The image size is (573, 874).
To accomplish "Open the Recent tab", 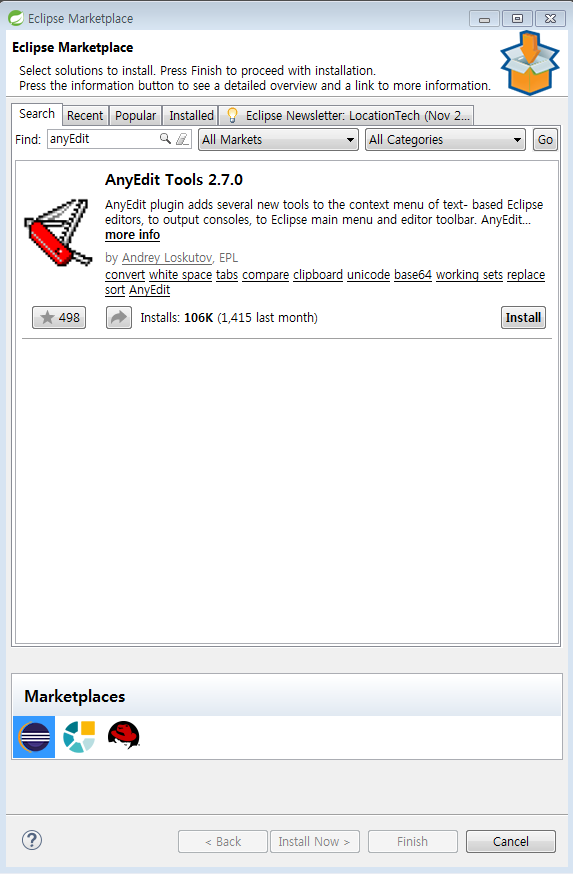I will (x=85, y=115).
